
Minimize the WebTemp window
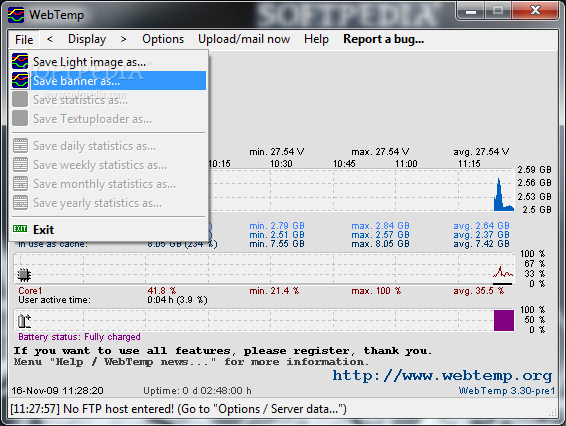471,11
